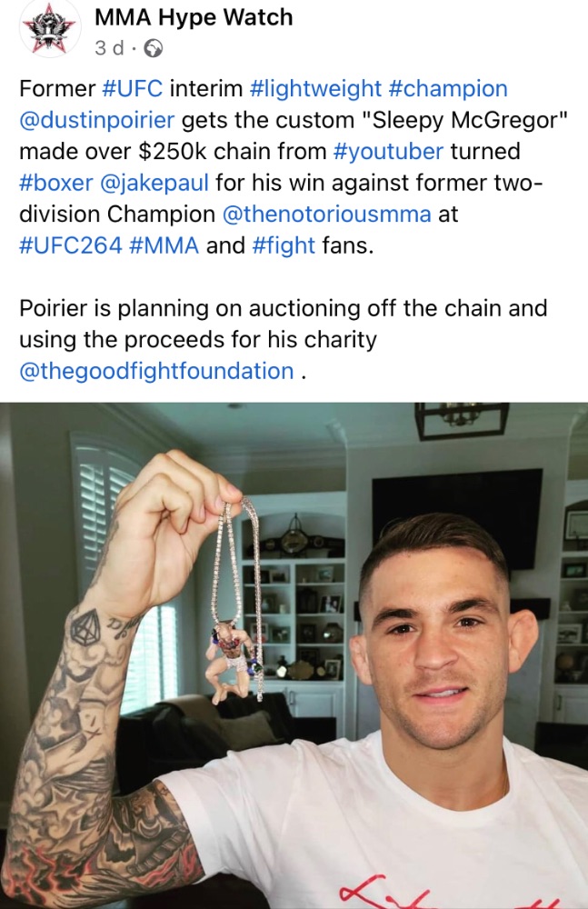
Task: Open the #MMA hashtag
Action: pyautogui.click(x=164, y=245)
